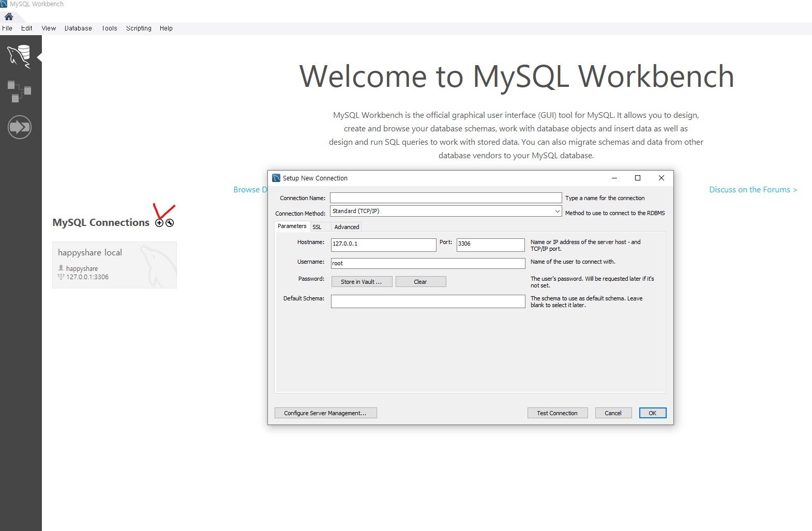
Task: Open the Scripting menu
Action: 139,28
